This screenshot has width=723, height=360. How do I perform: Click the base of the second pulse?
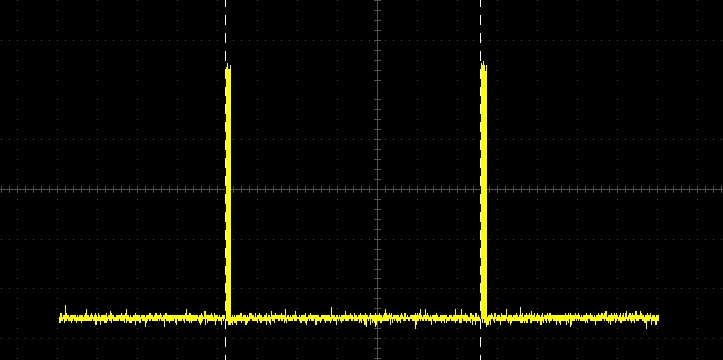pyautogui.click(x=483, y=316)
